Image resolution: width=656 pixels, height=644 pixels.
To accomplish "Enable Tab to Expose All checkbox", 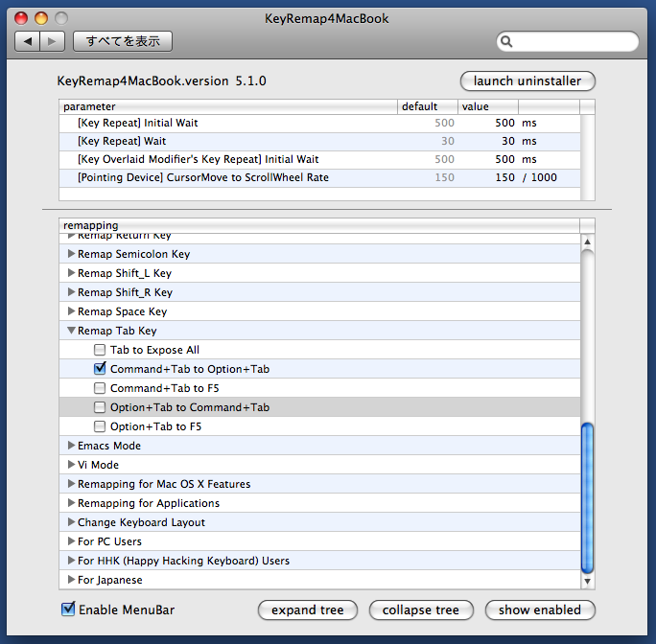I will [x=100, y=350].
